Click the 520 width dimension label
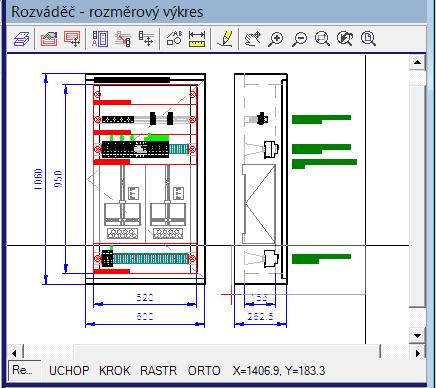436x388 pixels. click(145, 297)
